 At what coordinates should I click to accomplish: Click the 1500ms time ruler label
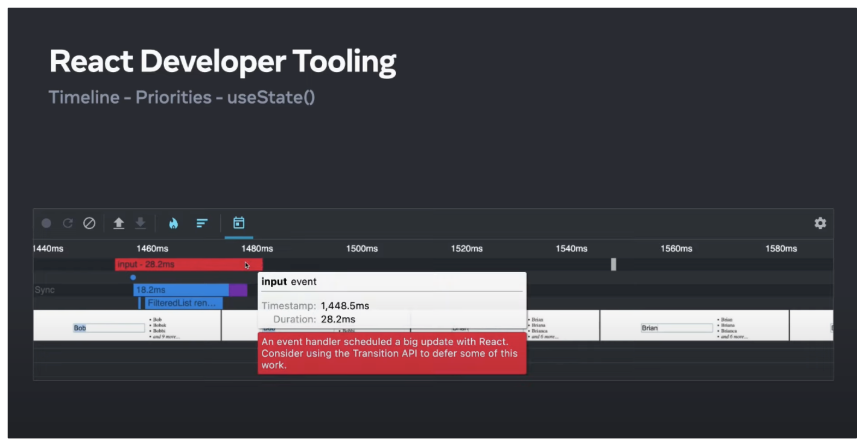click(362, 249)
